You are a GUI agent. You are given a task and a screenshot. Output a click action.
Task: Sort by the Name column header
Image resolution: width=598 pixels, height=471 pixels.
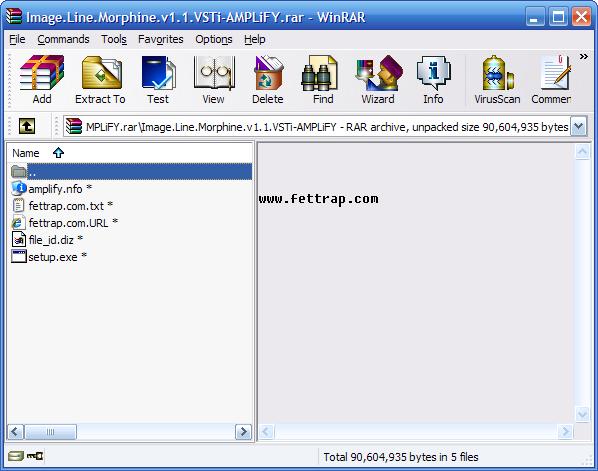tap(130, 153)
